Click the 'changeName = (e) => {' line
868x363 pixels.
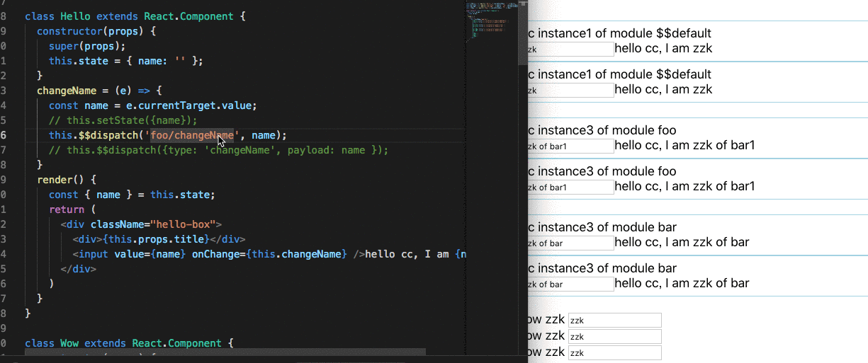[100, 91]
